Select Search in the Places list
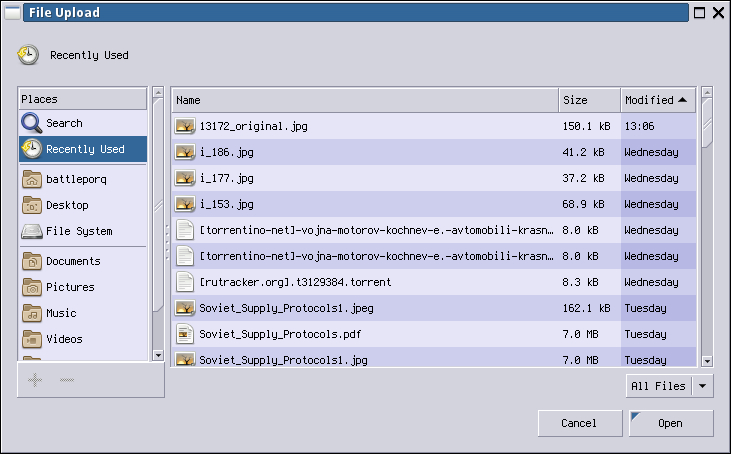Image resolution: width=731 pixels, height=454 pixels. pos(83,123)
